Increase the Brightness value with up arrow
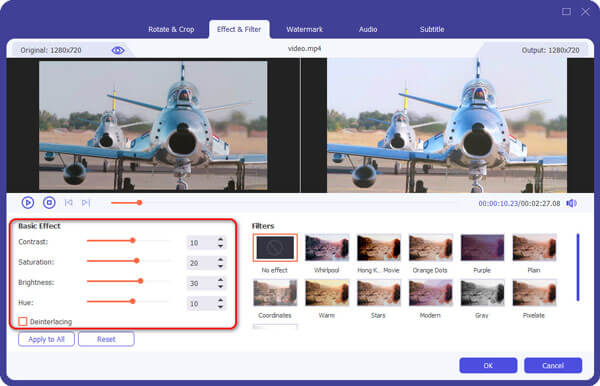Image resolution: width=600 pixels, height=386 pixels. click(x=220, y=280)
